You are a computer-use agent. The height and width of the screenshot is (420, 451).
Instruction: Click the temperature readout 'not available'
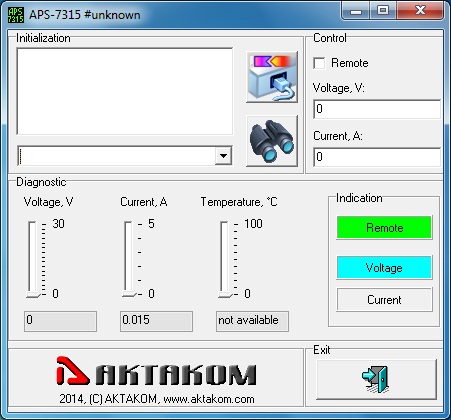pyautogui.click(x=252, y=321)
